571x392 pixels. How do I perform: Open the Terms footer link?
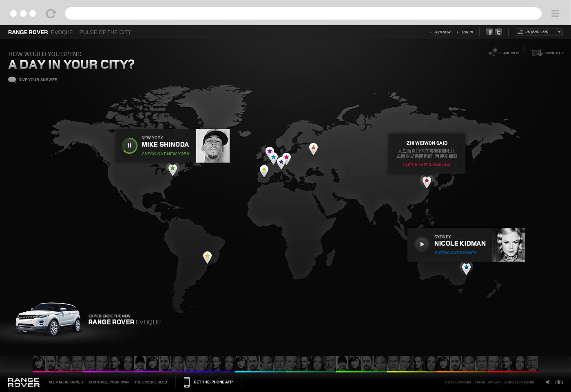pyautogui.click(x=480, y=383)
